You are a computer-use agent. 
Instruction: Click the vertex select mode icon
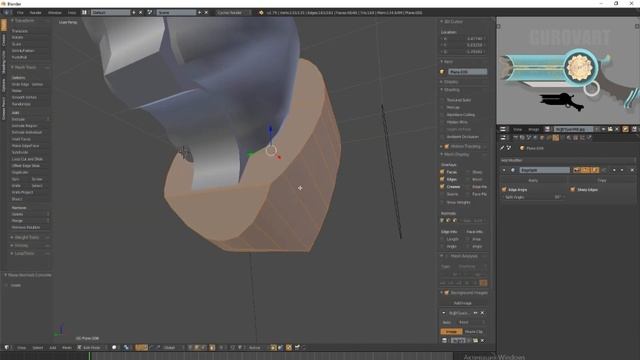(191, 348)
